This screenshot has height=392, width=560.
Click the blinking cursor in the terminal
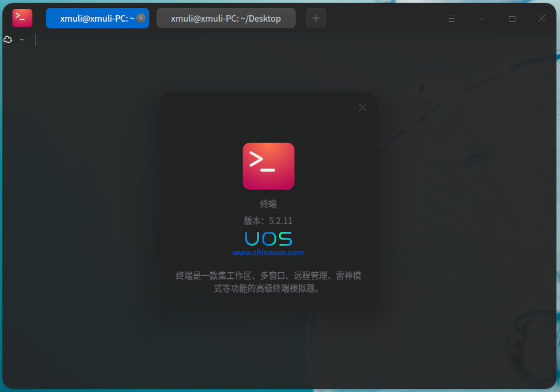[x=36, y=40]
